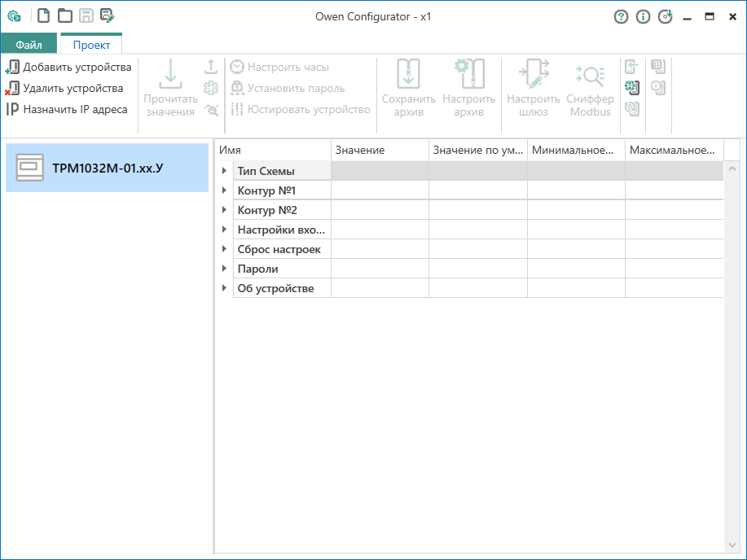The height and width of the screenshot is (560, 747).
Task: Click the globe device icon in ribbon
Action: click(x=631, y=88)
